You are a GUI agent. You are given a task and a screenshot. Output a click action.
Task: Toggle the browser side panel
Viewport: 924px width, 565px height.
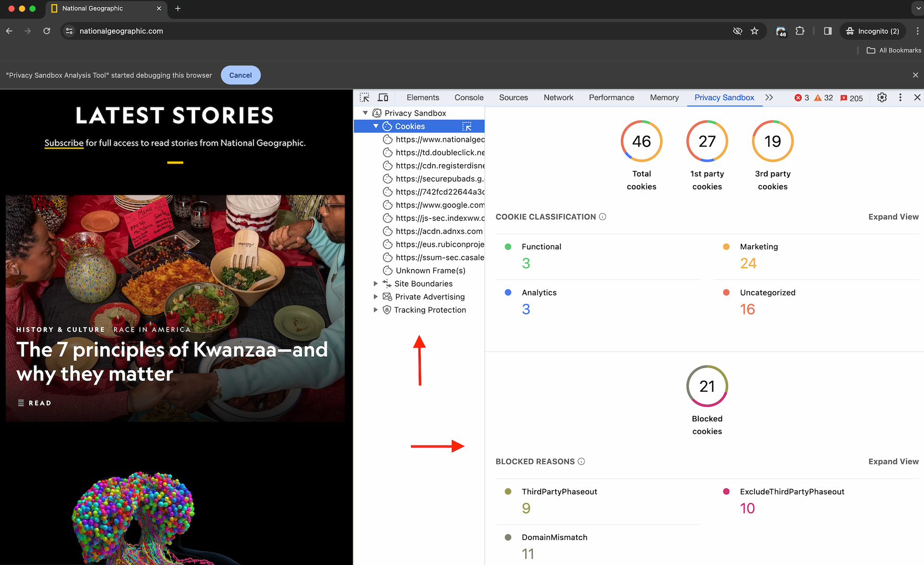[827, 31]
